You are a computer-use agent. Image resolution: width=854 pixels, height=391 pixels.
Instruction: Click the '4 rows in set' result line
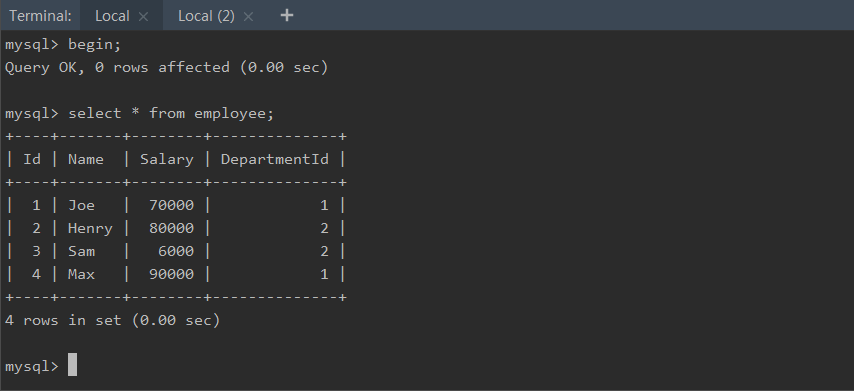point(113,320)
